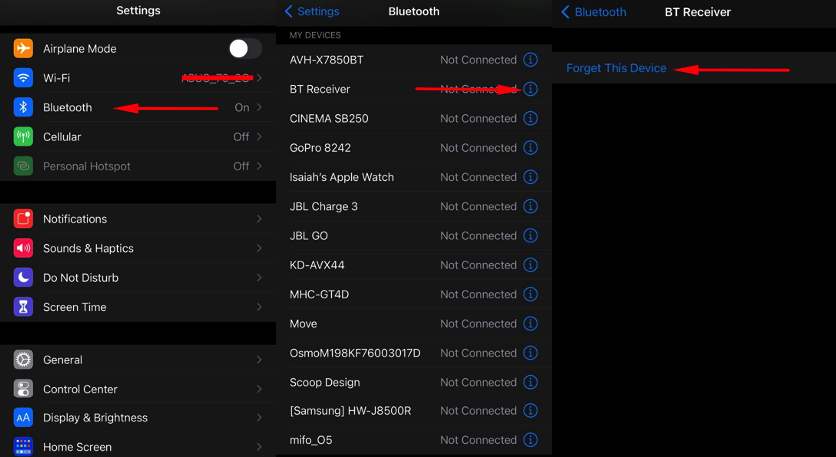Expand Sounds & Haptics row chevron
Screen dimensions: 836x457
(x=259, y=248)
